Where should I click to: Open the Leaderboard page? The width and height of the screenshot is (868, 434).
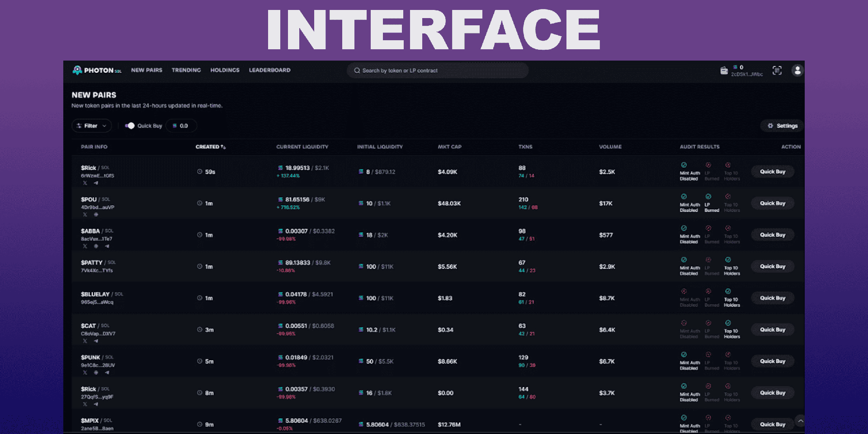click(x=269, y=70)
